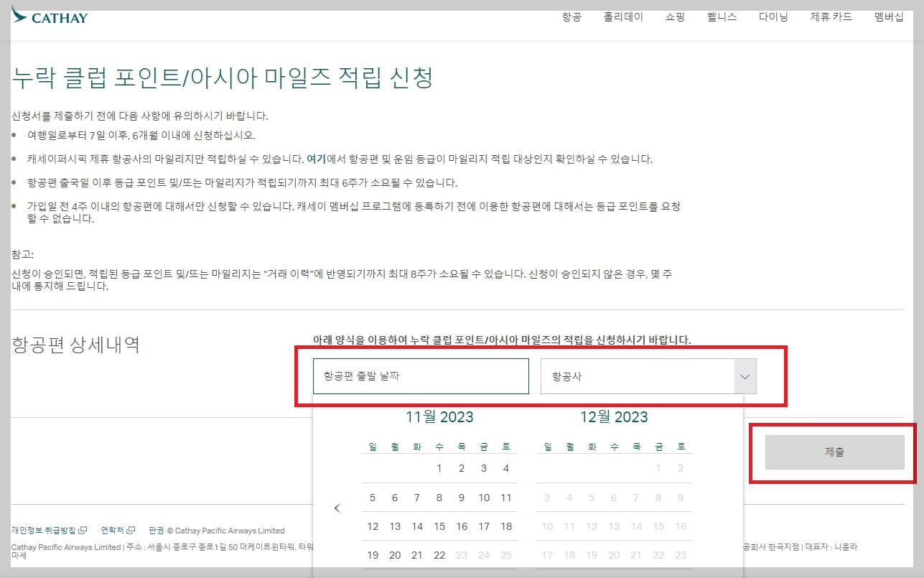
Task: Click external-link icon beside 연락처
Action: (130, 531)
